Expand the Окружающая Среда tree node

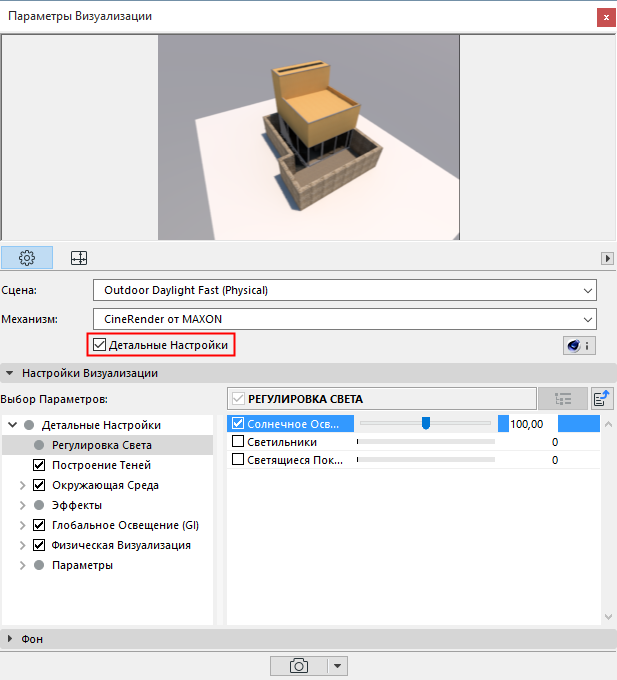[23, 485]
